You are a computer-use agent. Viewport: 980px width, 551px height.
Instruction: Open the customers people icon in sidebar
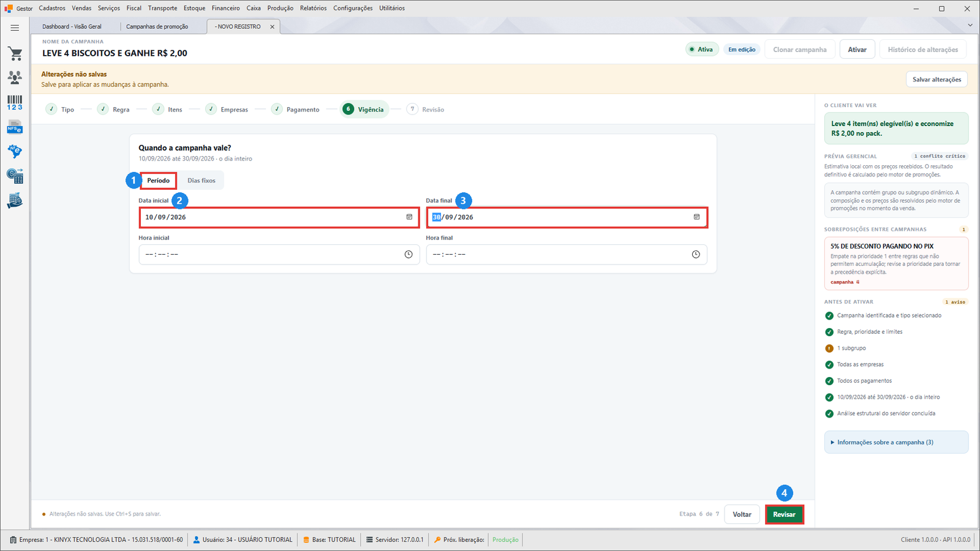click(15, 77)
